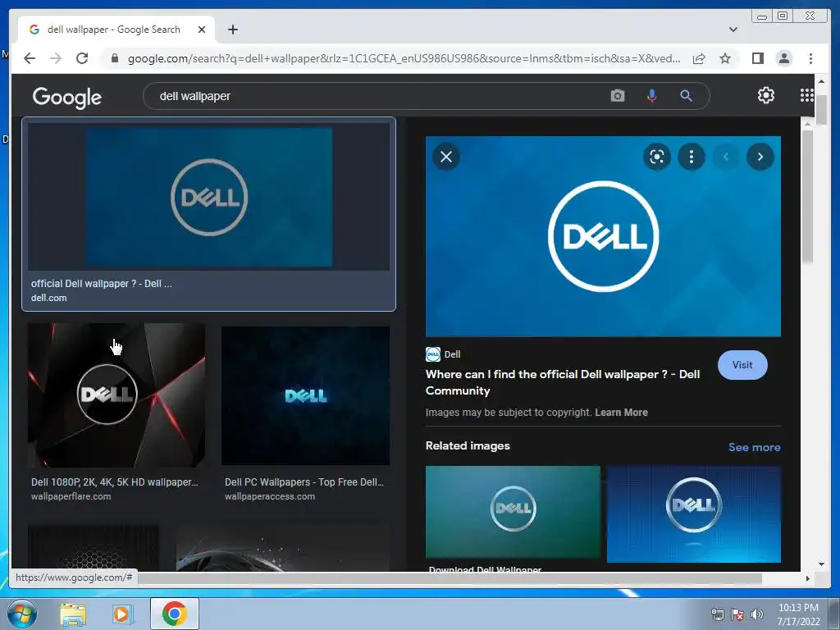Open the taskbar clock and date
This screenshot has width=840, height=630.
tap(798, 614)
